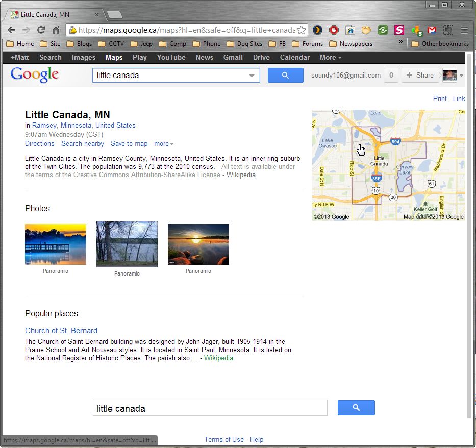476x448 pixels.
Task: Reload the page with the refresh icon
Action: [x=41, y=30]
